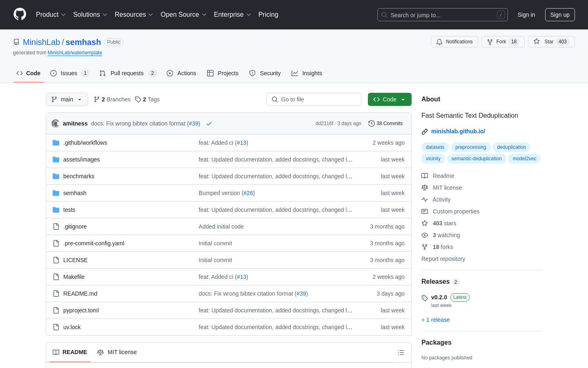
Task: Expand the Open Source menu
Action: [183, 15]
